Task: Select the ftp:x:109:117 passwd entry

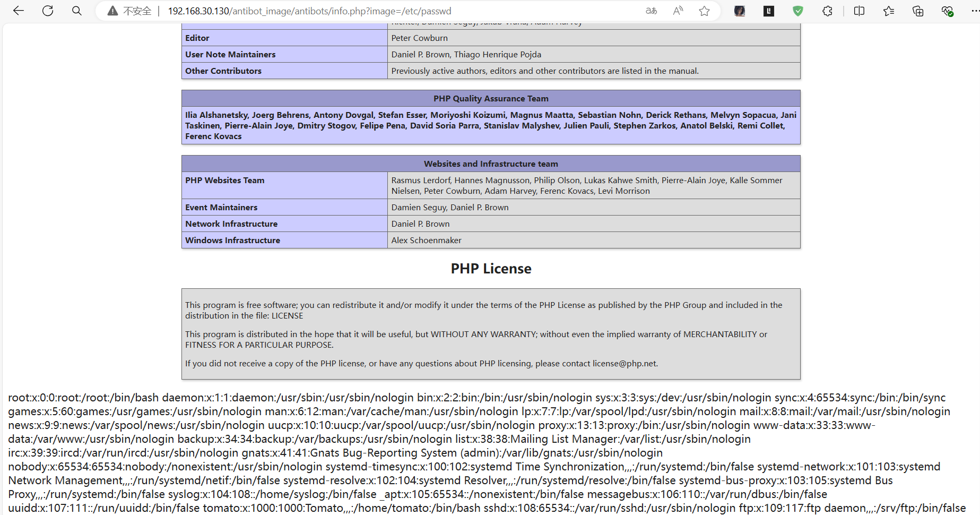Action: pos(852,508)
